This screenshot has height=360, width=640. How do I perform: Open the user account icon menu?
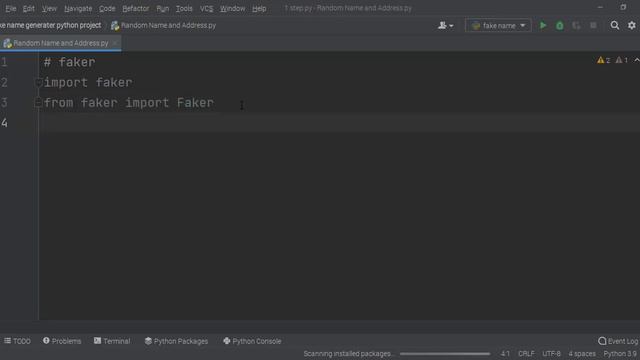445,25
